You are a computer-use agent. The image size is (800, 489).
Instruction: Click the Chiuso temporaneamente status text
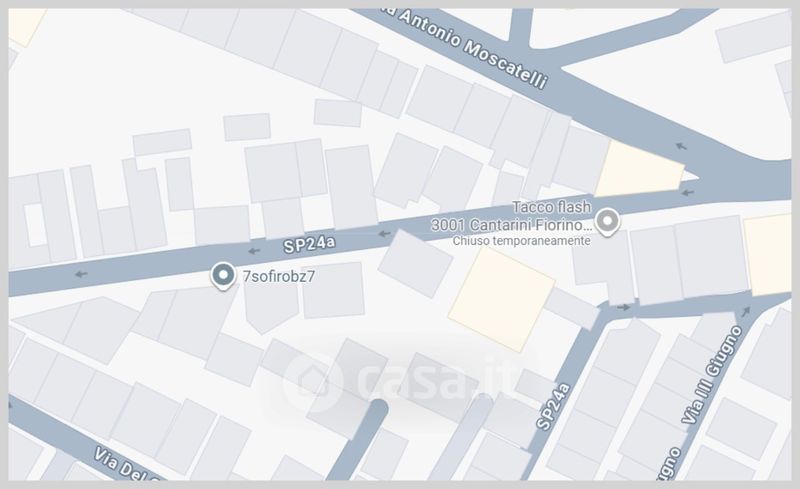click(521, 241)
